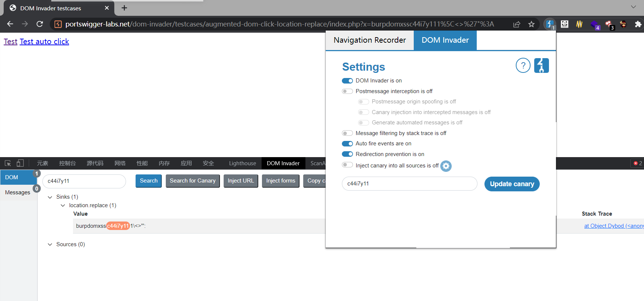Select the DOM side tab
644x301 pixels.
[x=18, y=177]
